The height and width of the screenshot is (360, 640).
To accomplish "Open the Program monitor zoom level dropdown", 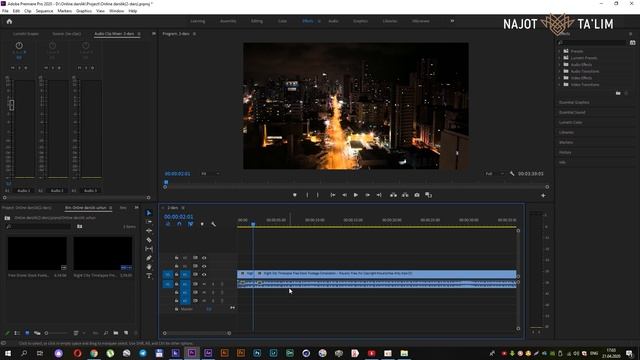I will [210, 173].
